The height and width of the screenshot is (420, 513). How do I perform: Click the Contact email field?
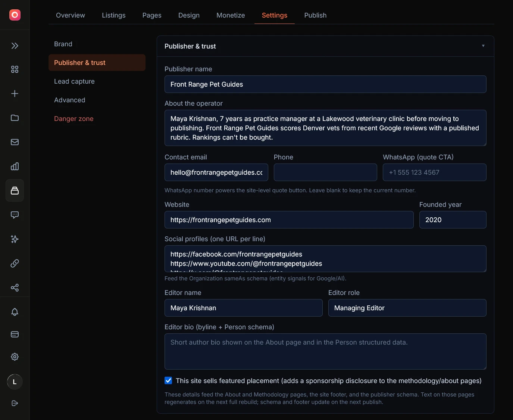pyautogui.click(x=216, y=172)
